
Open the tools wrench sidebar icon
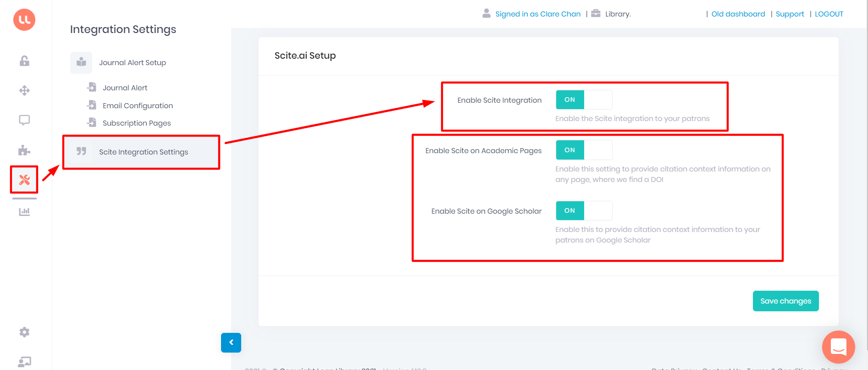coord(24,180)
